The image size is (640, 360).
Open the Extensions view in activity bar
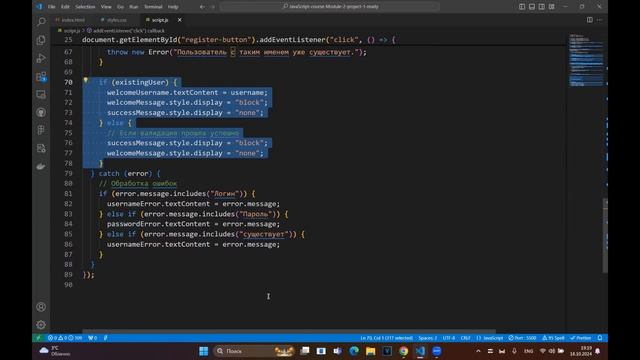tap(41, 77)
